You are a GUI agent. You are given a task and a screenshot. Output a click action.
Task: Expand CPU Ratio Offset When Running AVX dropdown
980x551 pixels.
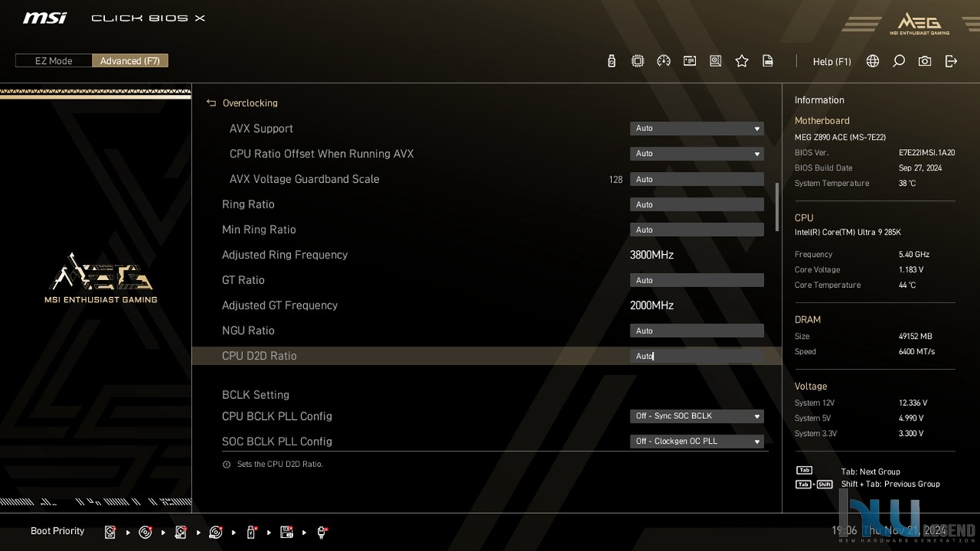coord(697,154)
